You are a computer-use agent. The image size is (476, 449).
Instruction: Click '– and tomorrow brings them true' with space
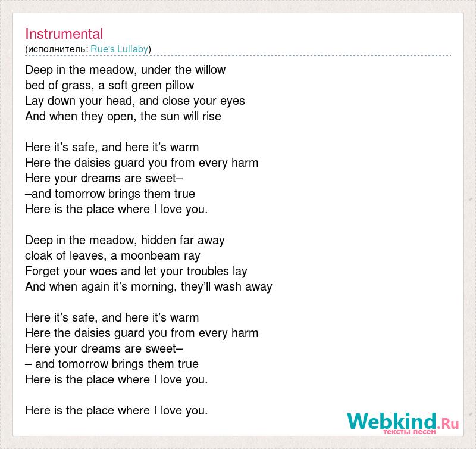[x=112, y=364]
